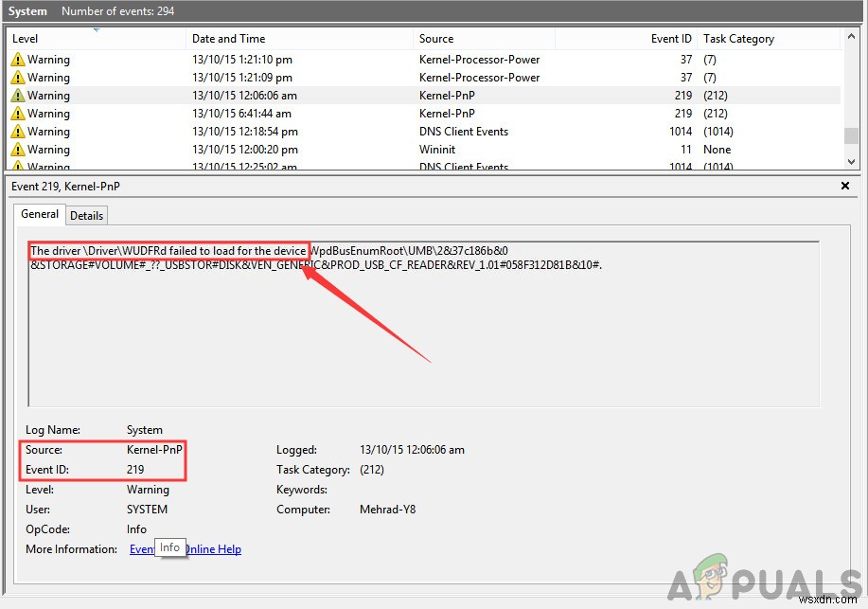Image resolution: width=868 pixels, height=609 pixels.
Task: Click User value SYSTEM
Action: click(147, 510)
